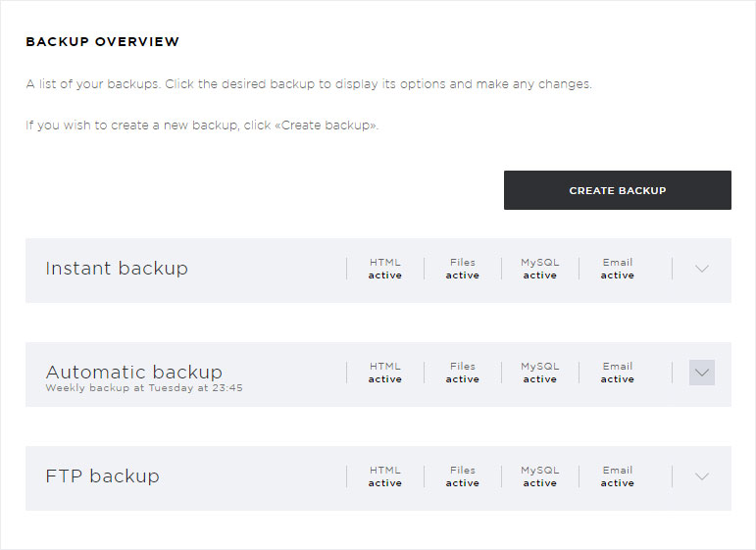Click the Backup Overview heading

tap(103, 41)
